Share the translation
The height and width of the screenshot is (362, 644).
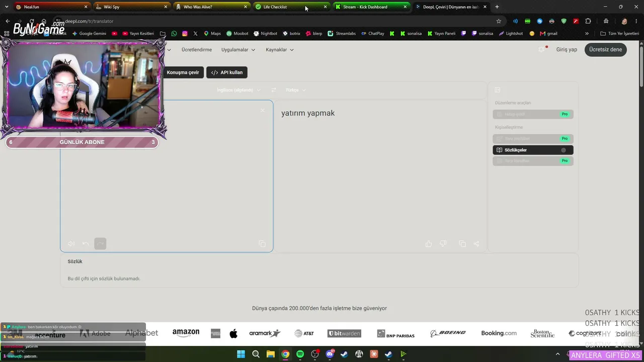[476, 244]
